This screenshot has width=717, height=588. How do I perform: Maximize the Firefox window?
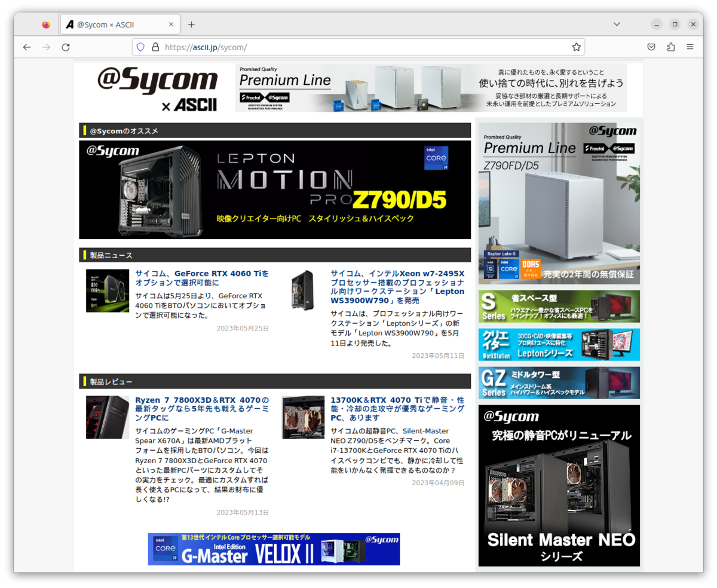(x=675, y=24)
